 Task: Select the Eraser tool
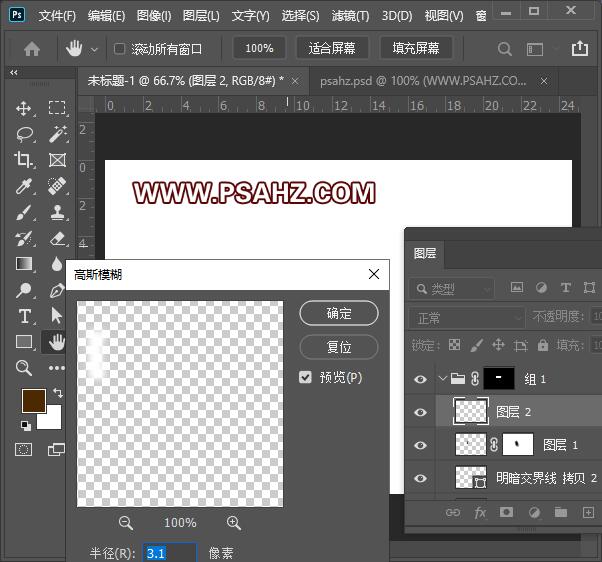58,238
